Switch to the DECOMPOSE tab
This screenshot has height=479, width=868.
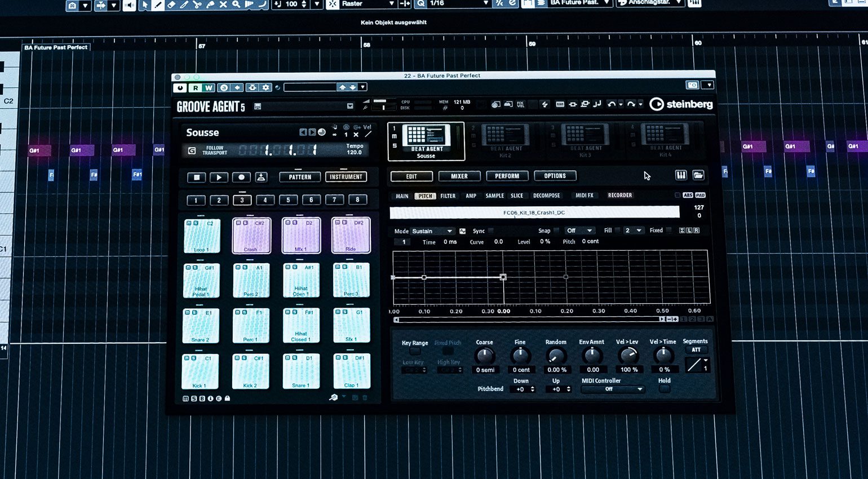click(547, 196)
